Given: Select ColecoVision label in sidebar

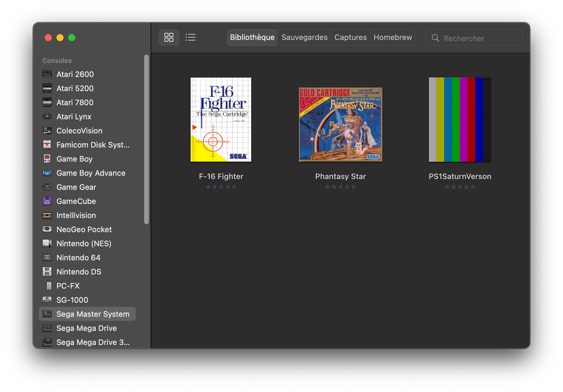Looking at the screenshot, I should click(x=79, y=131).
